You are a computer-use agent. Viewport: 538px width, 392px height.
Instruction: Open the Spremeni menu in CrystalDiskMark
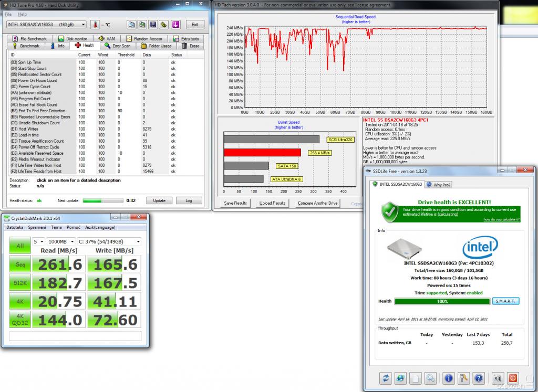click(37, 227)
